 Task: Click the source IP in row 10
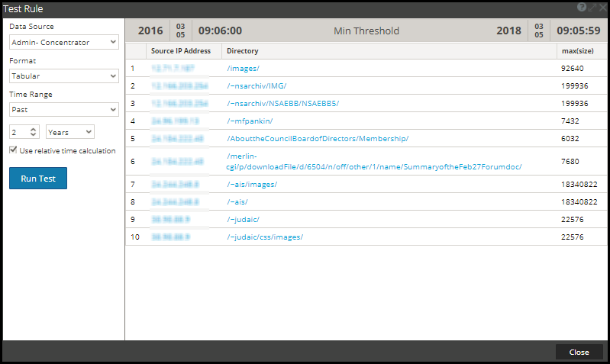170,237
